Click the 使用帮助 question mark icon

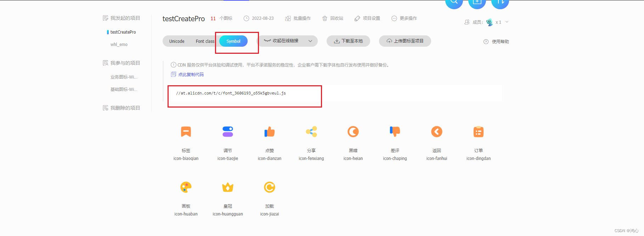click(486, 41)
